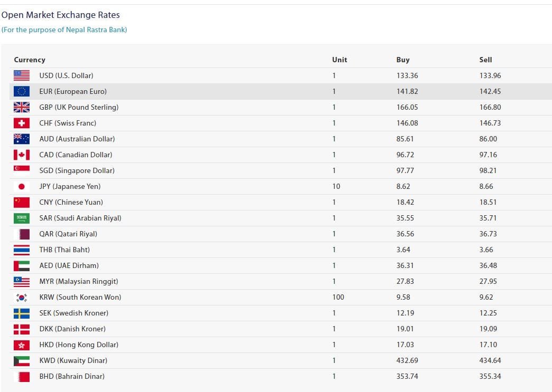Click the Kuwait flag icon
Screen dimensions: 552x392
pyautogui.click(x=22, y=360)
